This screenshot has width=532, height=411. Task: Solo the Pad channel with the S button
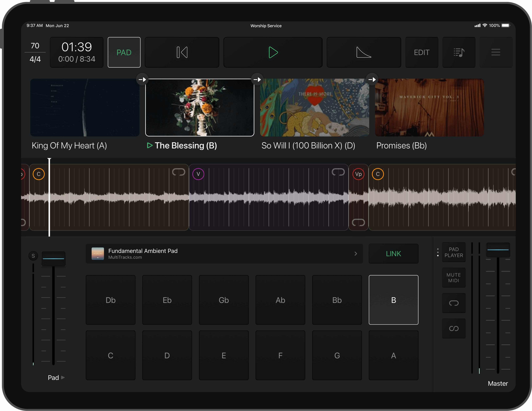point(33,256)
